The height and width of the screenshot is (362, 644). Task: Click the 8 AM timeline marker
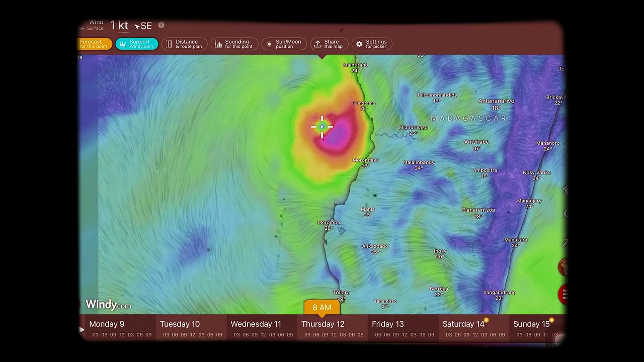(x=322, y=307)
